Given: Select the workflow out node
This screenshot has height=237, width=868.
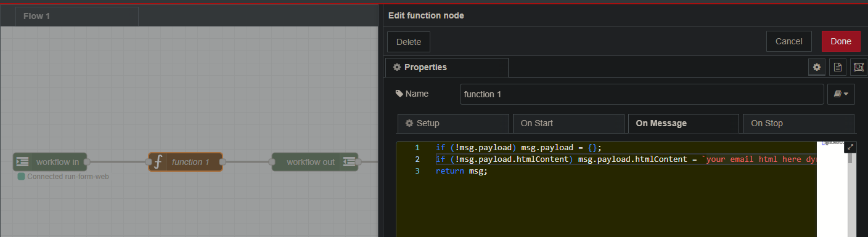Looking at the screenshot, I should coord(315,162).
